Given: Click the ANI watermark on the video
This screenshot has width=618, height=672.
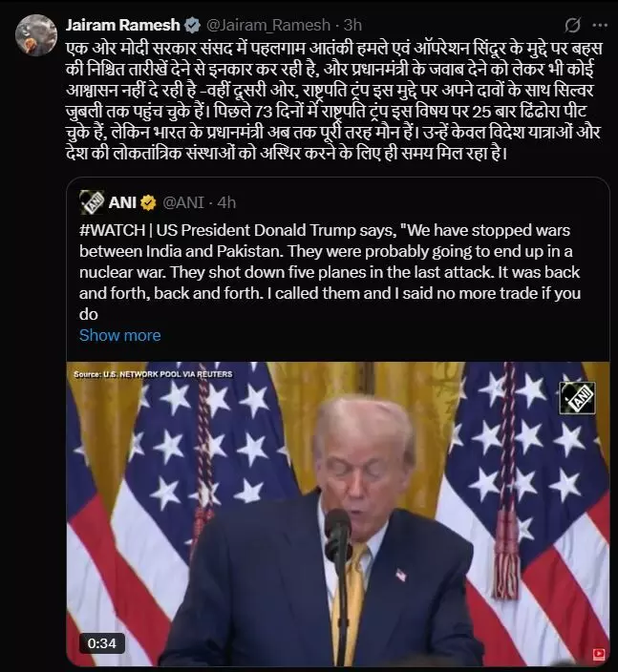Looking at the screenshot, I should [577, 398].
